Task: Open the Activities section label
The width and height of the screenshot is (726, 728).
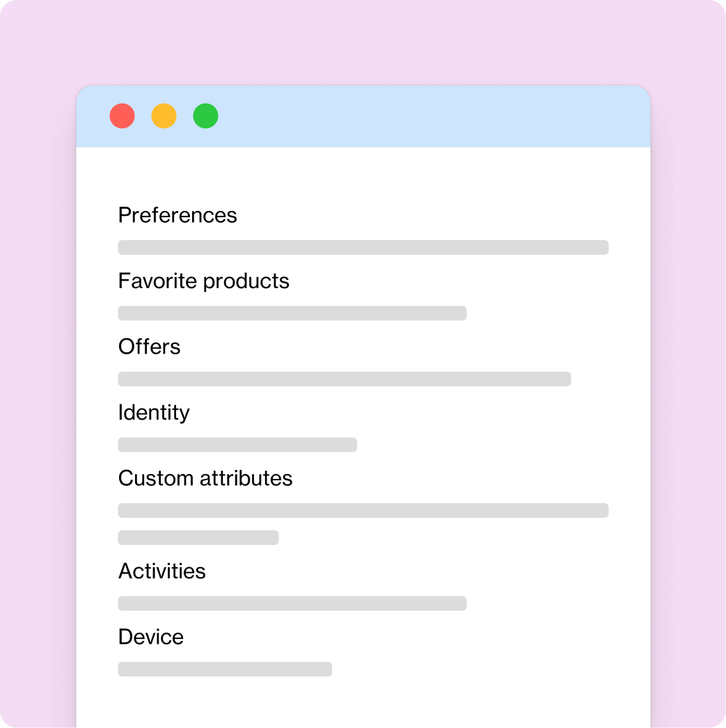Action: [x=162, y=571]
